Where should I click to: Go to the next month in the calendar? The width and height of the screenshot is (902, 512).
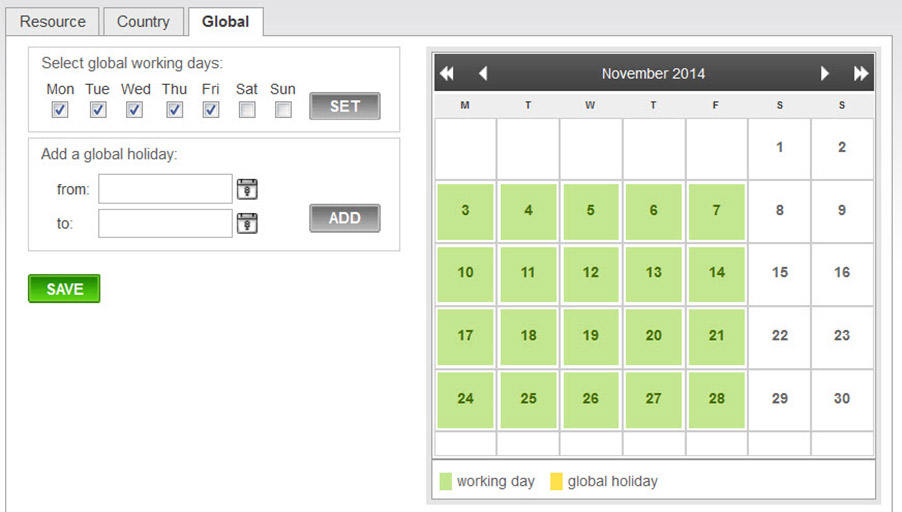coord(824,73)
